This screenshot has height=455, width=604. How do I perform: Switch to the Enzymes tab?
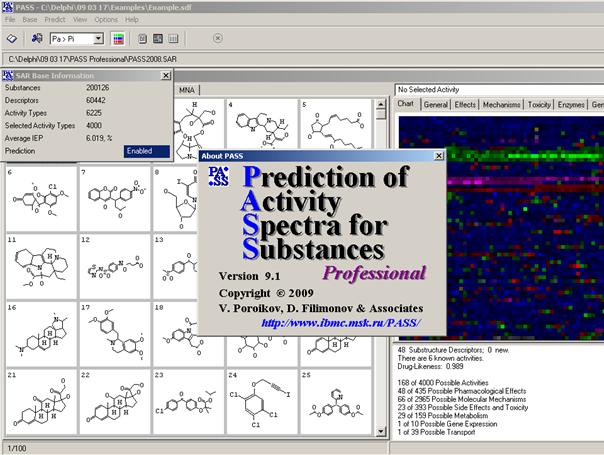coord(571,104)
